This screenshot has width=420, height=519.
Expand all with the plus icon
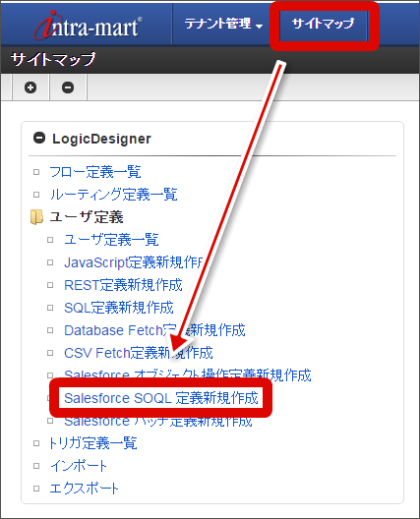point(30,87)
